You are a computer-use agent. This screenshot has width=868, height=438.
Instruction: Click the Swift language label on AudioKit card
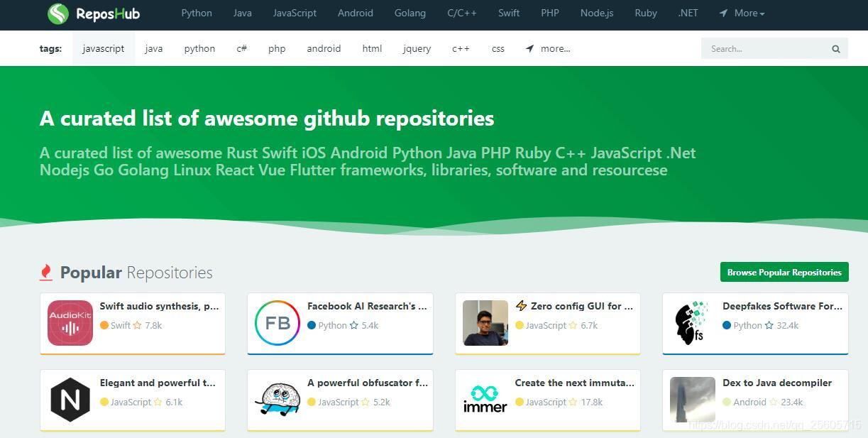point(121,325)
